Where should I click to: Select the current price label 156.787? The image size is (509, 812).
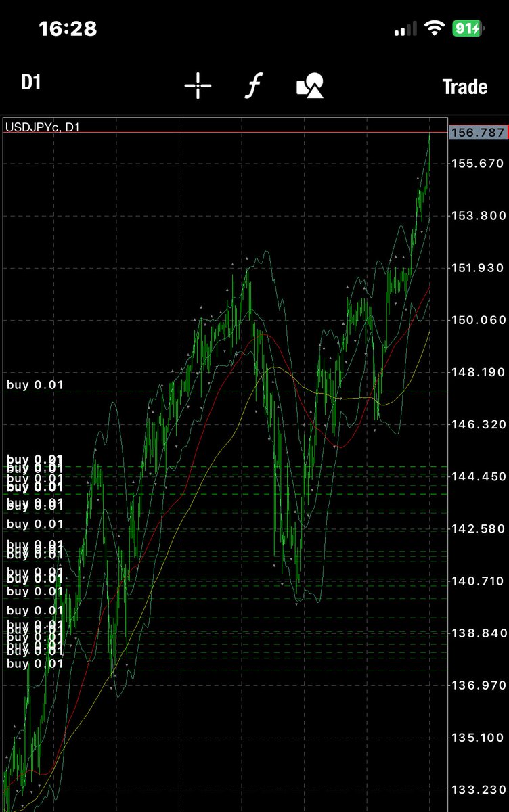pyautogui.click(x=477, y=133)
